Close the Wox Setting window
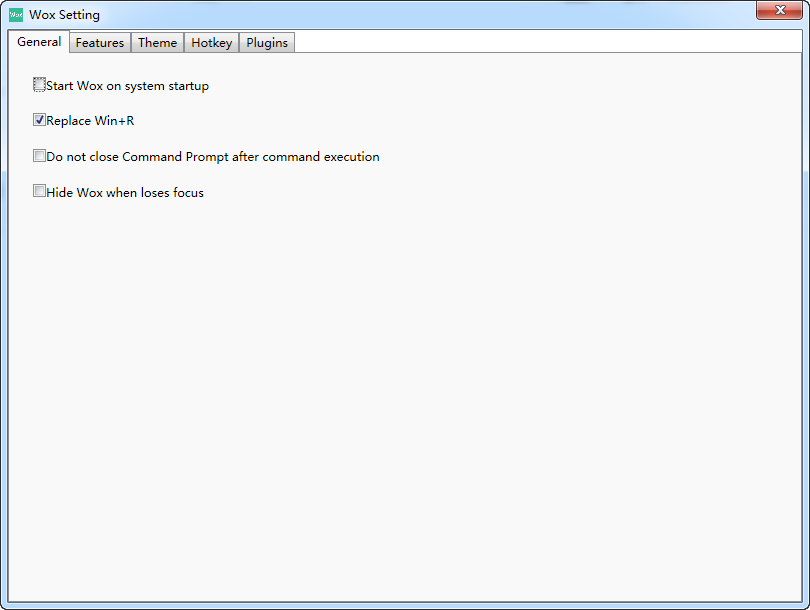 tap(780, 10)
